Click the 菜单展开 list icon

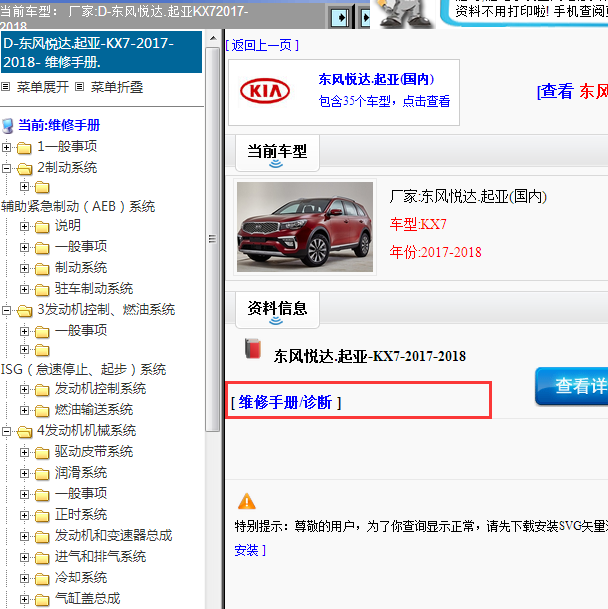pos(5,87)
